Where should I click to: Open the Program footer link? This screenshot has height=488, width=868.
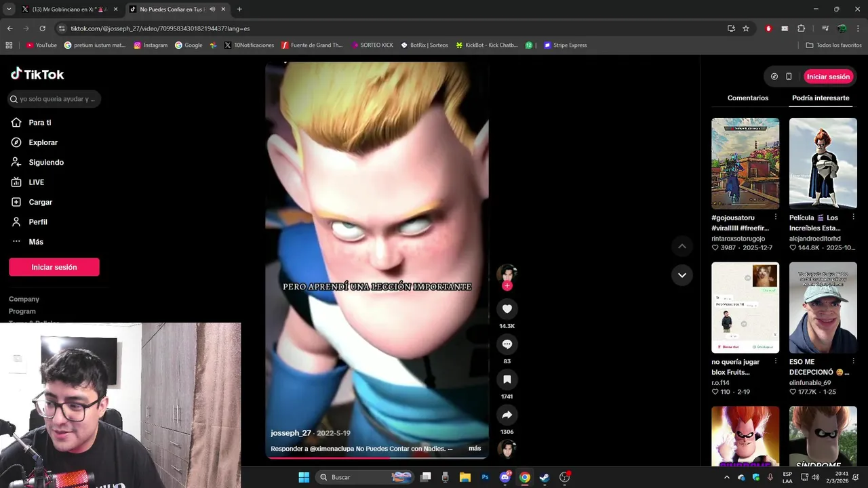(x=22, y=311)
